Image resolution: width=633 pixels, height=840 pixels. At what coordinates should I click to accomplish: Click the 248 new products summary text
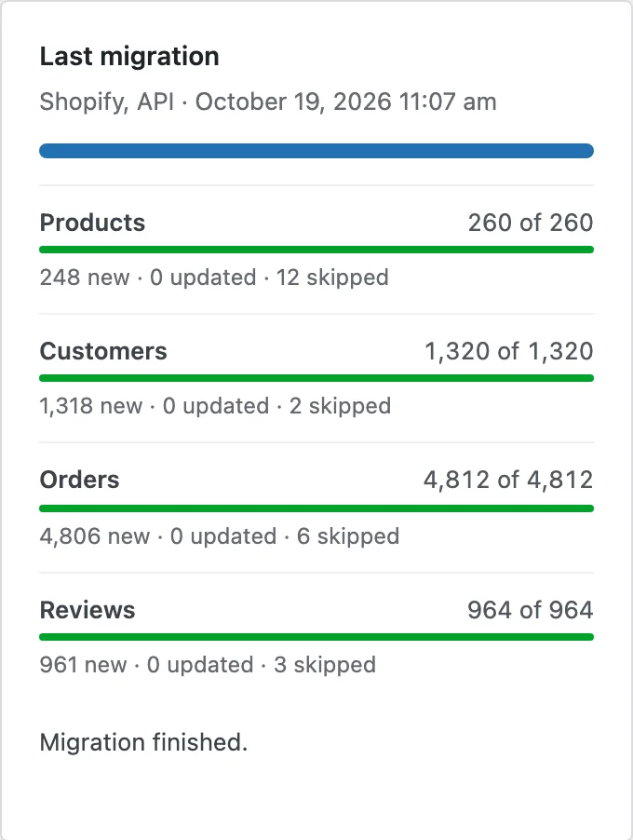click(x=214, y=278)
